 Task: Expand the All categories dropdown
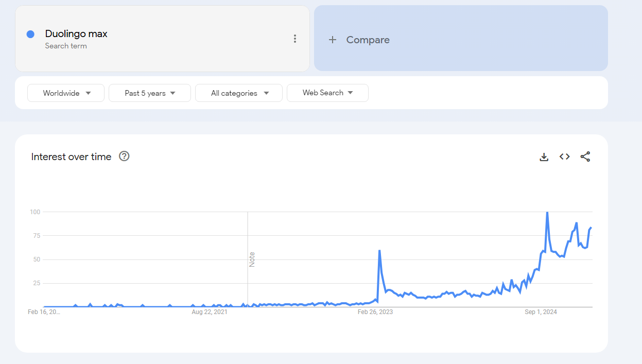tap(239, 93)
